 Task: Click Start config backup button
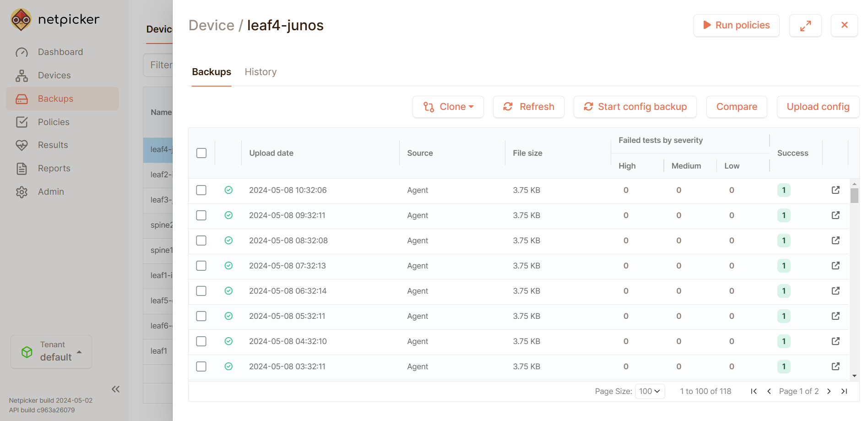point(635,107)
